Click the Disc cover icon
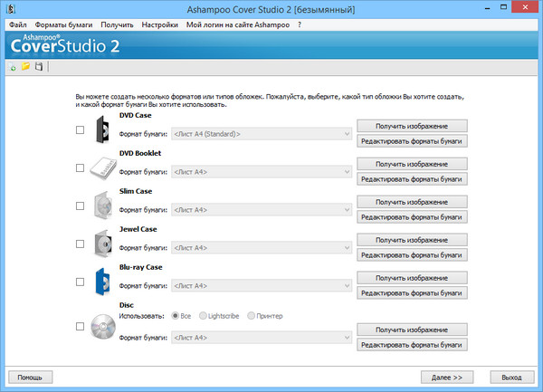This screenshot has height=392, width=543. click(102, 326)
